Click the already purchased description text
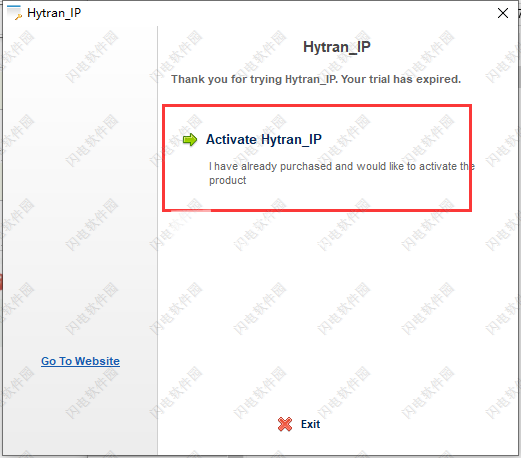The width and height of the screenshot is (521, 458). [342, 173]
